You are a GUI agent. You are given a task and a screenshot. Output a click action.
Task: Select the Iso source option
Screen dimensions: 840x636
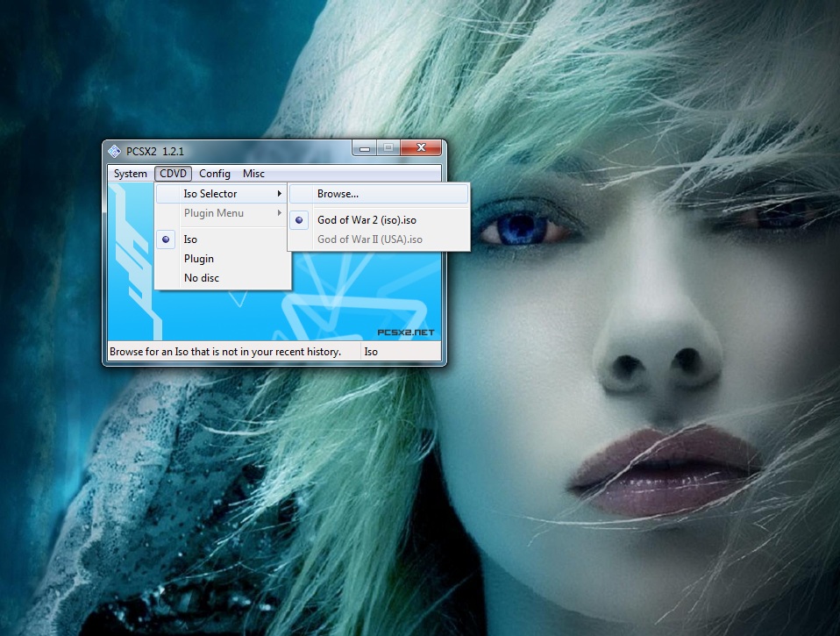190,239
